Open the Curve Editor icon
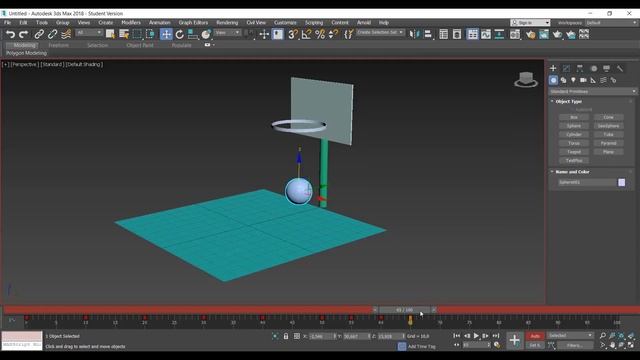This screenshot has height=360, width=640. tap(486, 34)
